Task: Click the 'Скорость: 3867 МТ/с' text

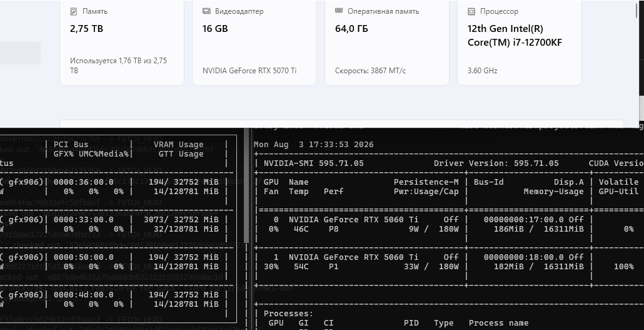Action: (x=371, y=71)
